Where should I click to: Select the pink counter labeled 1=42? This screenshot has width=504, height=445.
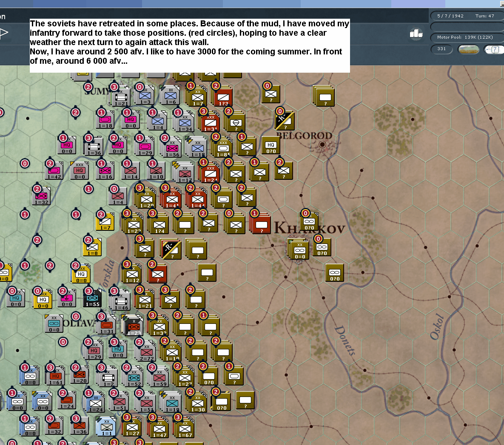pyautogui.click(x=54, y=170)
